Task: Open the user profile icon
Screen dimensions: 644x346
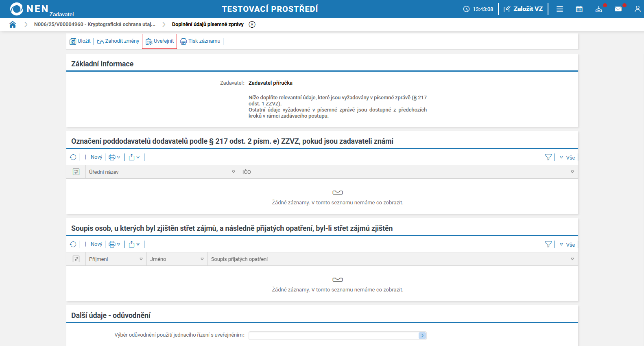Action: point(637,9)
